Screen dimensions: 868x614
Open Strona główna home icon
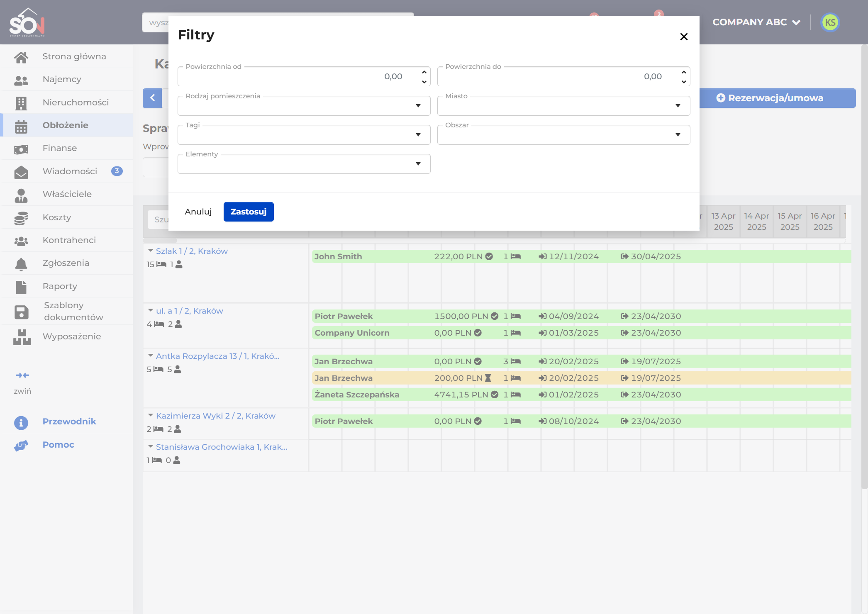[x=21, y=57]
